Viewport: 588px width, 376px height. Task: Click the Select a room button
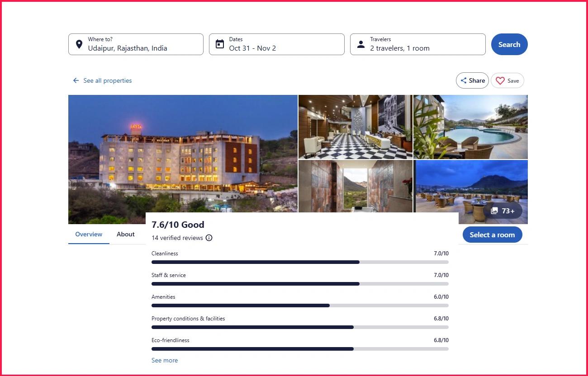[492, 235]
